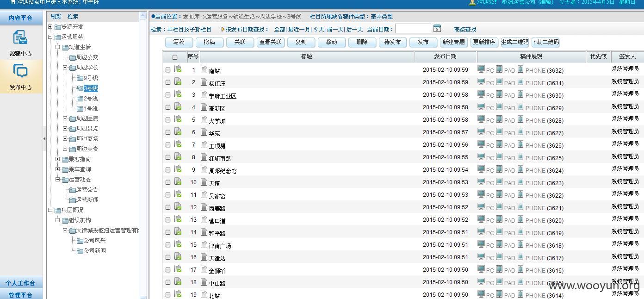The width and height of the screenshot is (644, 299).
Task: Click the published status icon for 高新区 row
Action: pyautogui.click(x=178, y=106)
